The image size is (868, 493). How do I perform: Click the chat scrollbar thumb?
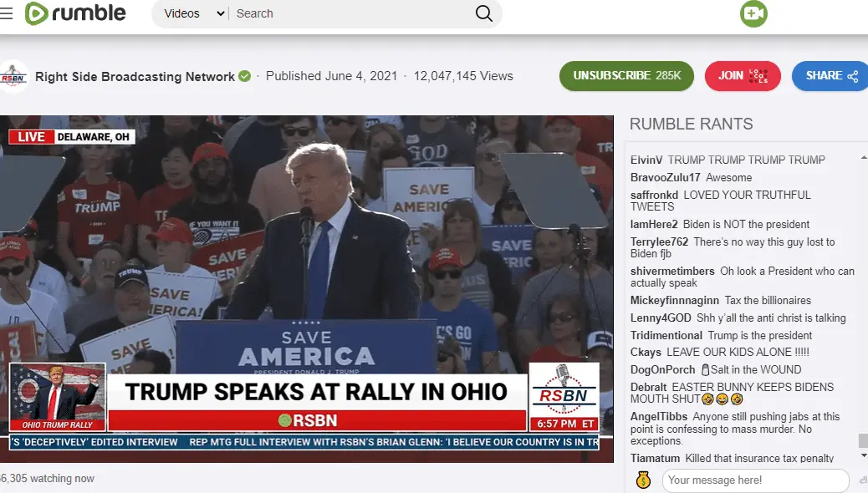point(863,440)
